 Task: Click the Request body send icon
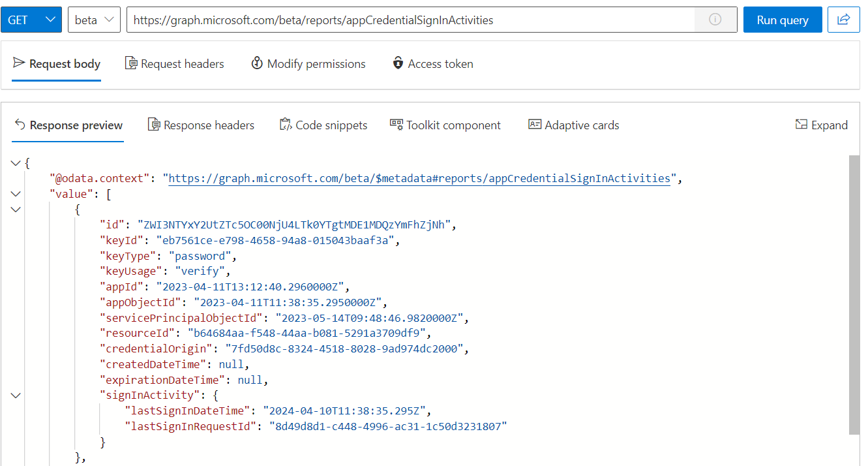19,63
